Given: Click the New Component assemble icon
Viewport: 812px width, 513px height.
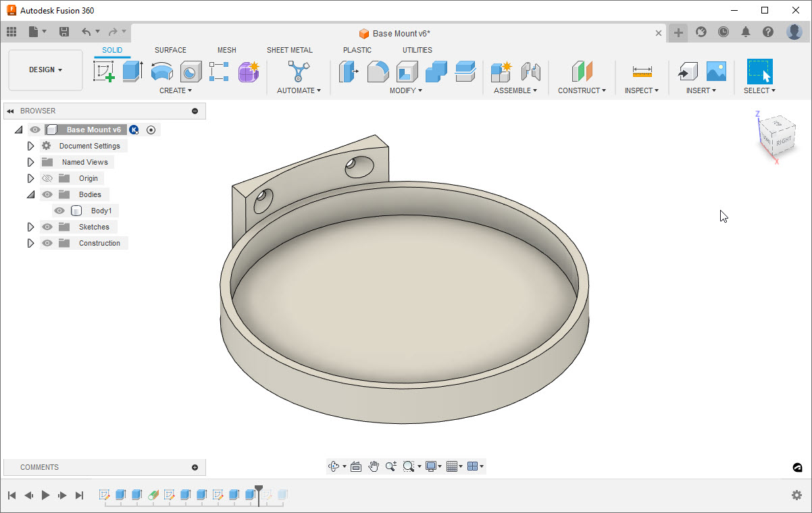Looking at the screenshot, I should click(x=501, y=71).
